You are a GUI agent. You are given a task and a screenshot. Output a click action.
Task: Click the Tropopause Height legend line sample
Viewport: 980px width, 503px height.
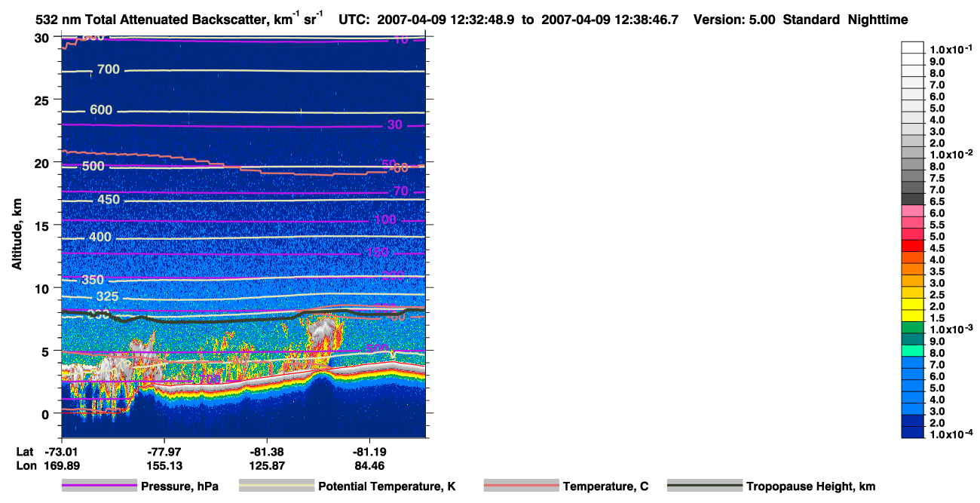pyautogui.click(x=705, y=486)
